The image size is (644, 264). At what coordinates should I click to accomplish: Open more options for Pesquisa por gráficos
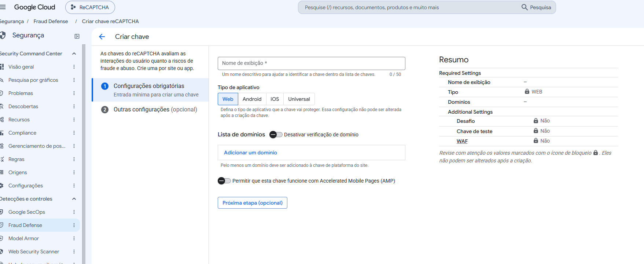(74, 80)
